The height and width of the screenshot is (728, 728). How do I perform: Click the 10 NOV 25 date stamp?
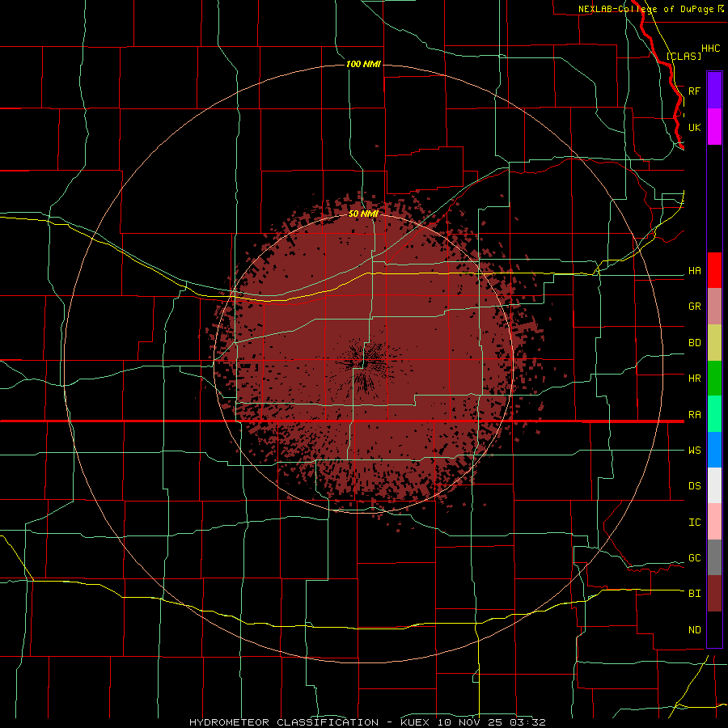[x=470, y=722]
